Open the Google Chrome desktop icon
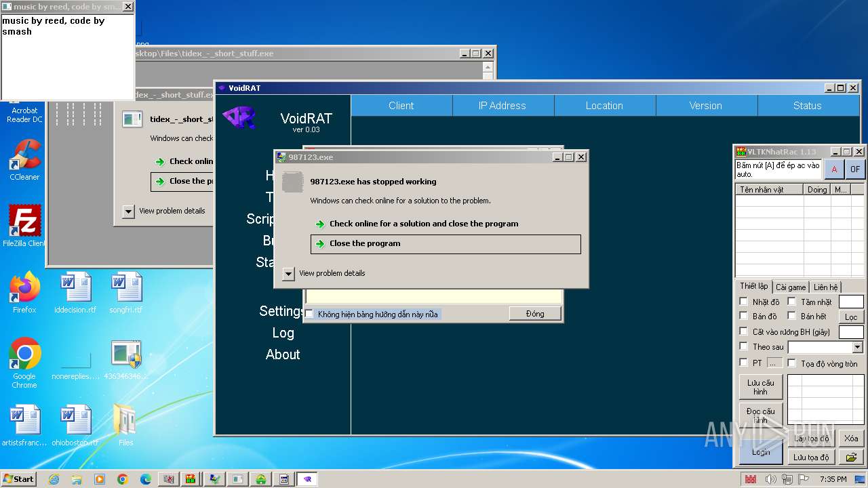The image size is (868, 488). 24,363
